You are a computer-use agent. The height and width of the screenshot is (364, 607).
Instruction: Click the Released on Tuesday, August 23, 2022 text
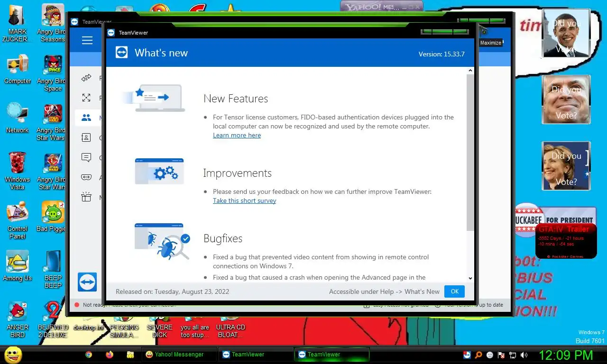[x=172, y=291]
